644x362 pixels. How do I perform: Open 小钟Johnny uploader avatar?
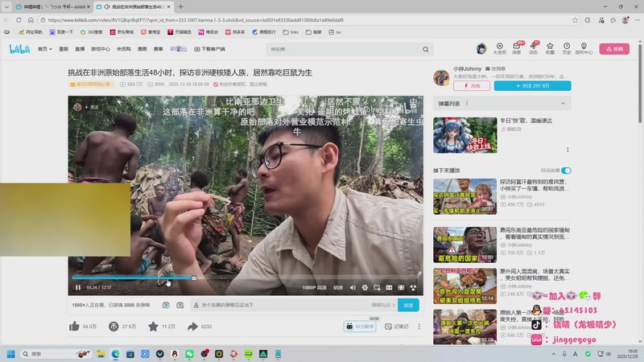point(441,77)
